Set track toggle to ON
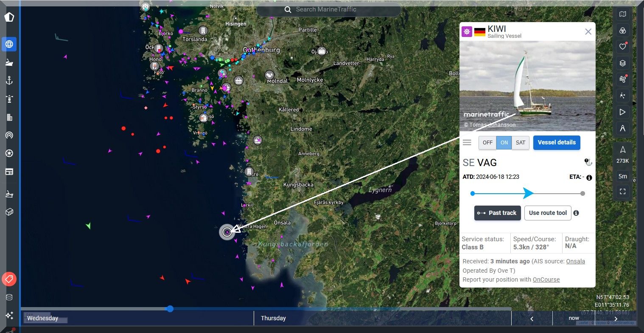644x333 pixels. tap(504, 143)
